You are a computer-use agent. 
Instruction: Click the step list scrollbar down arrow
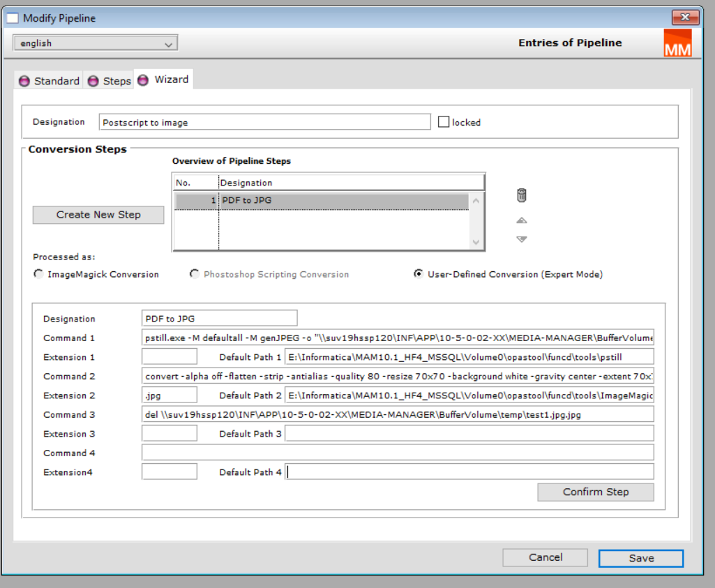[x=476, y=242]
